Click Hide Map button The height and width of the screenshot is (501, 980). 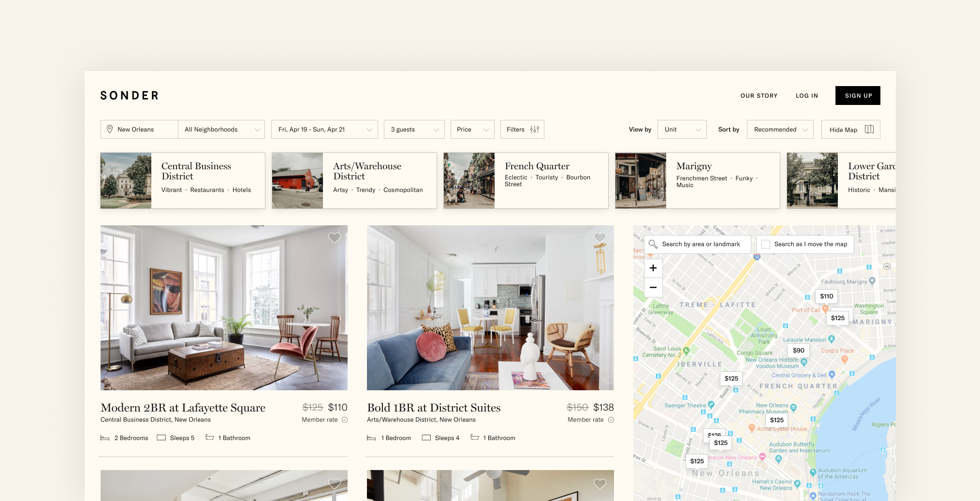point(851,129)
